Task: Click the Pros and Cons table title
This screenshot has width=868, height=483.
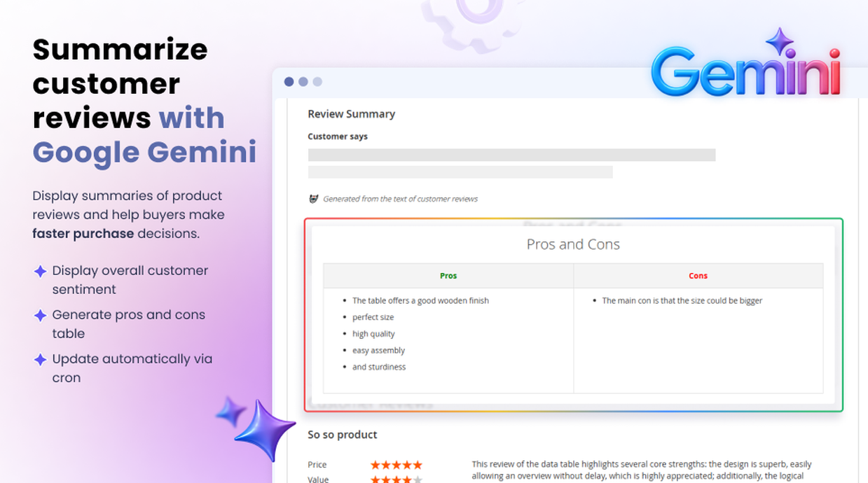Action: [x=573, y=244]
